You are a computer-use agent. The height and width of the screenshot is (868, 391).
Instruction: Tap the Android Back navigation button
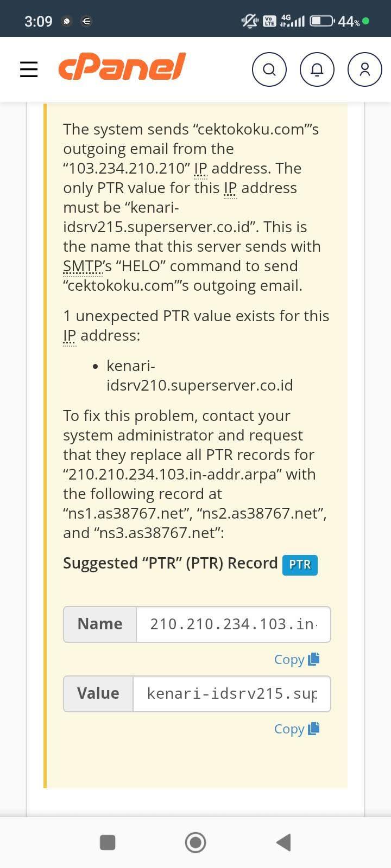[x=283, y=842]
